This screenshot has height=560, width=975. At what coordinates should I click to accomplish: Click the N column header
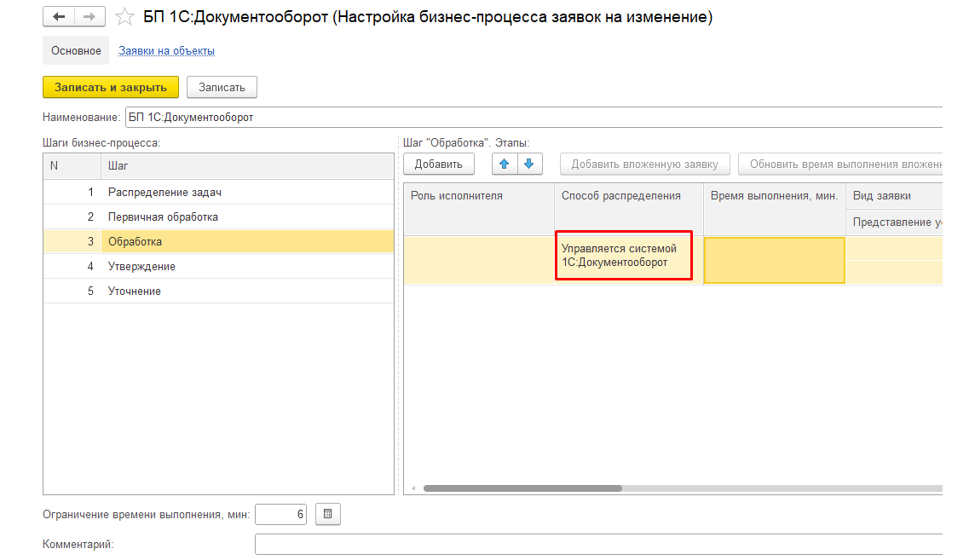[x=72, y=166]
